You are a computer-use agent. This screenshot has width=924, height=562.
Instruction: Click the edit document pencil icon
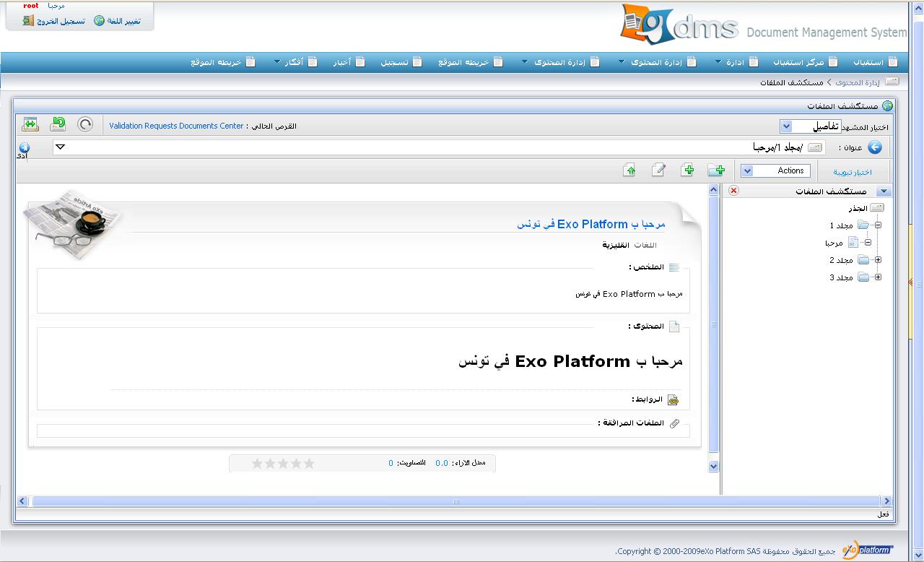click(x=658, y=170)
